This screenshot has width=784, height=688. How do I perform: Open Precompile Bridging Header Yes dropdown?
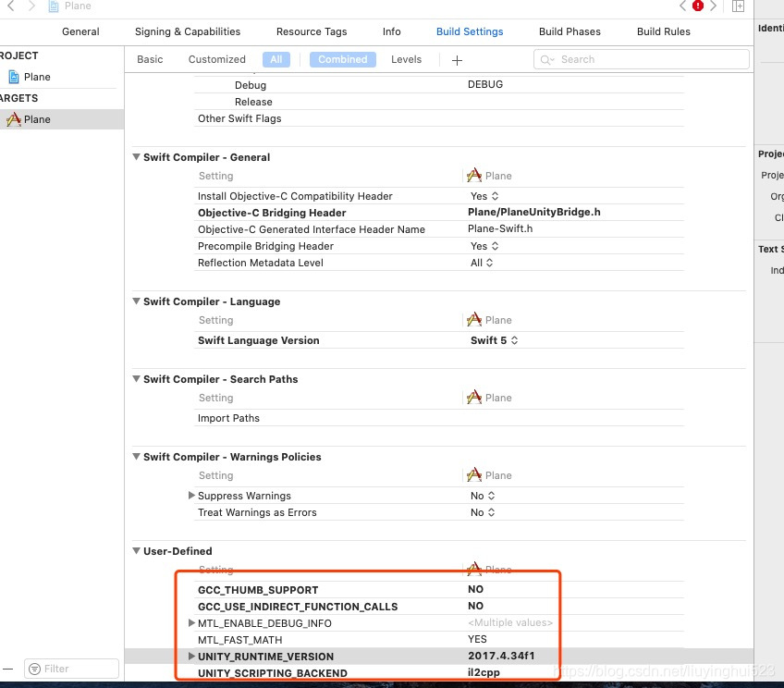click(x=484, y=246)
